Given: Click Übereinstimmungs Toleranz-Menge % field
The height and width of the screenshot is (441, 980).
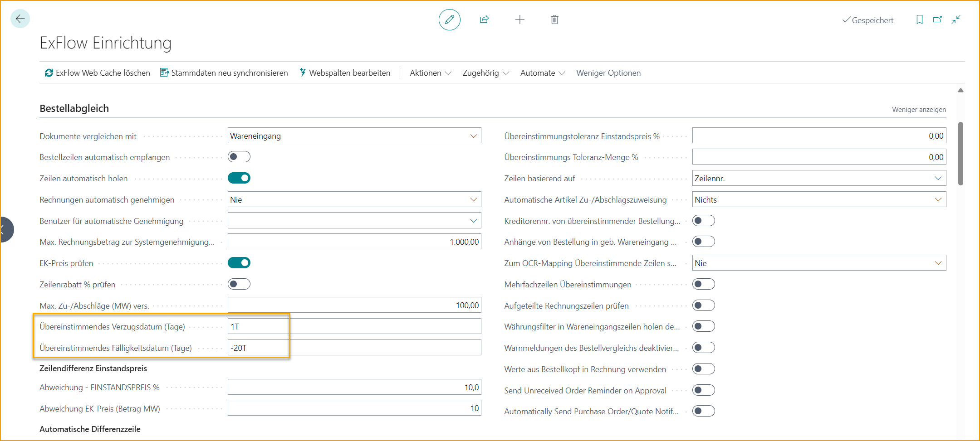Looking at the screenshot, I should point(819,157).
